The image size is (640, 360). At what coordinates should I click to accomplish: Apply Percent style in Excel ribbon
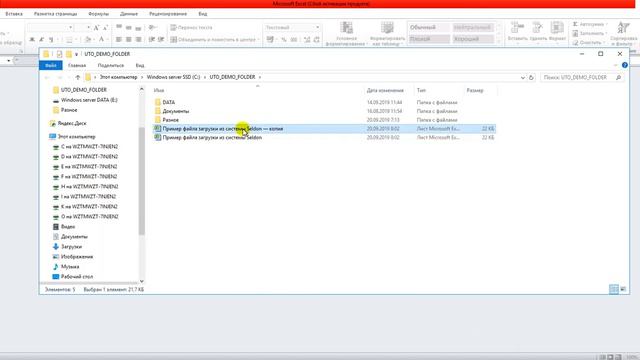[284, 40]
